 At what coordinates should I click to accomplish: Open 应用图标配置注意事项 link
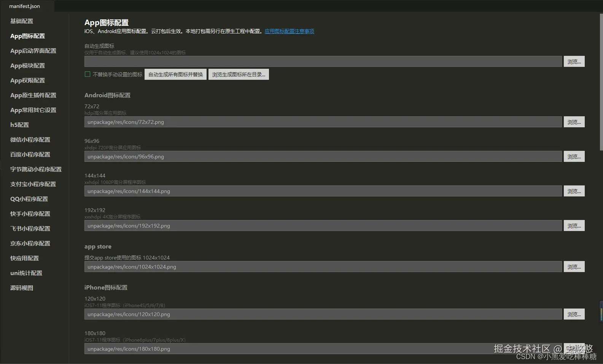(290, 31)
